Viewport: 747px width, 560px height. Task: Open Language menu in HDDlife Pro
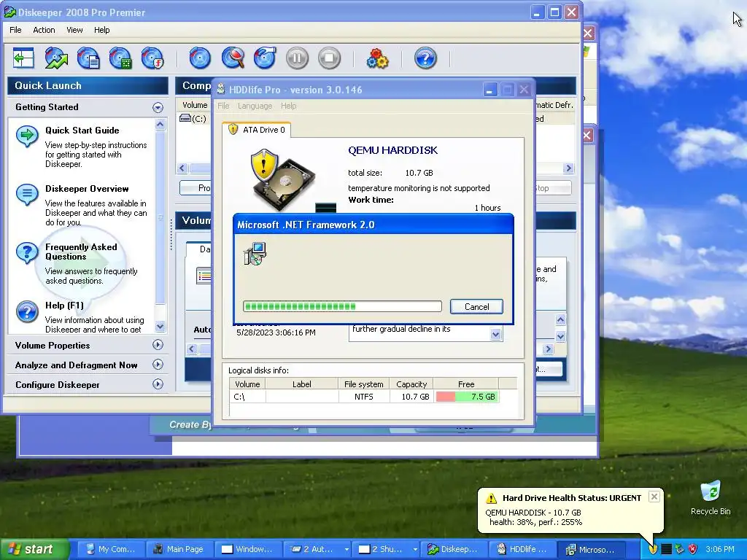255,106
